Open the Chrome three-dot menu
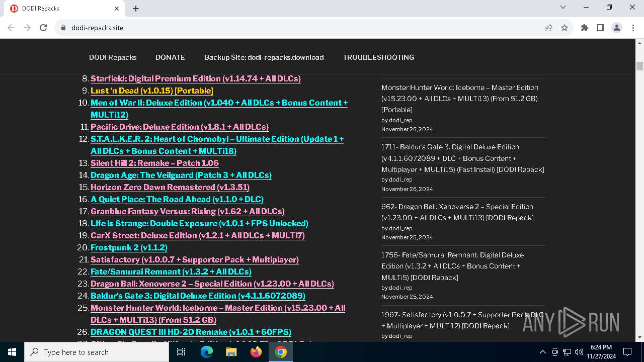 pyautogui.click(x=633, y=28)
